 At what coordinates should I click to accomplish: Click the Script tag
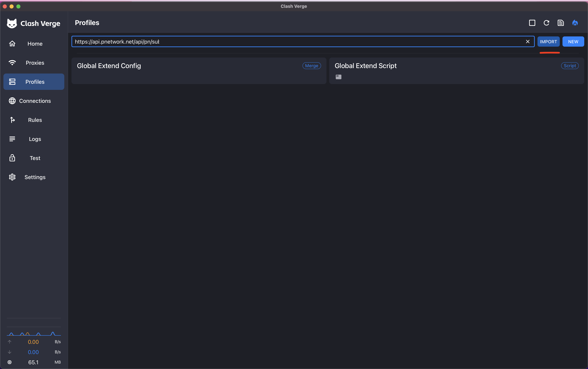pyautogui.click(x=570, y=66)
